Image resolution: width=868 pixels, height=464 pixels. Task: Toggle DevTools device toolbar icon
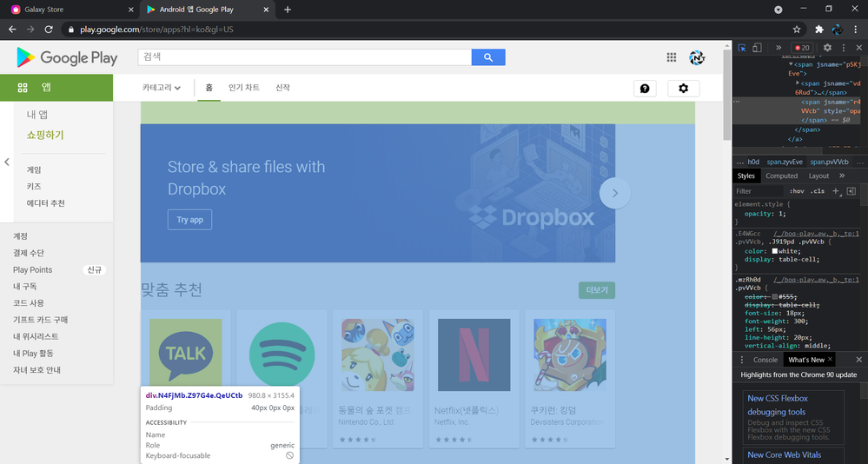[757, 48]
